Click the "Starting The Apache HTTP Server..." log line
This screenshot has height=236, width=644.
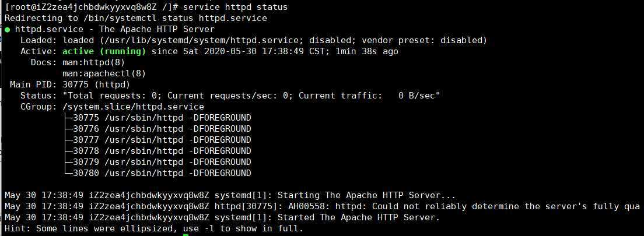(x=230, y=195)
